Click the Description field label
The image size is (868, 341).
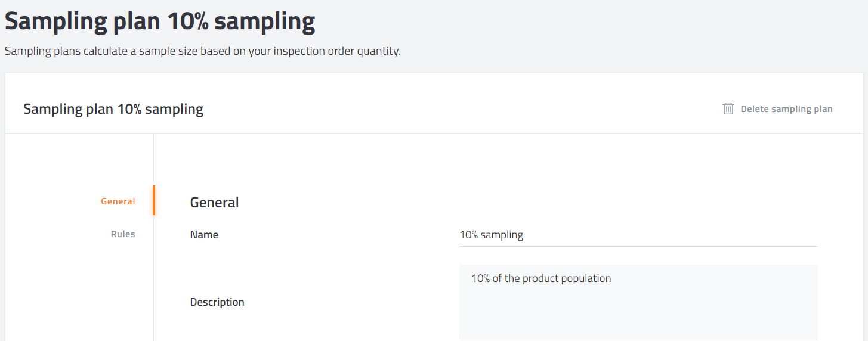pyautogui.click(x=217, y=302)
